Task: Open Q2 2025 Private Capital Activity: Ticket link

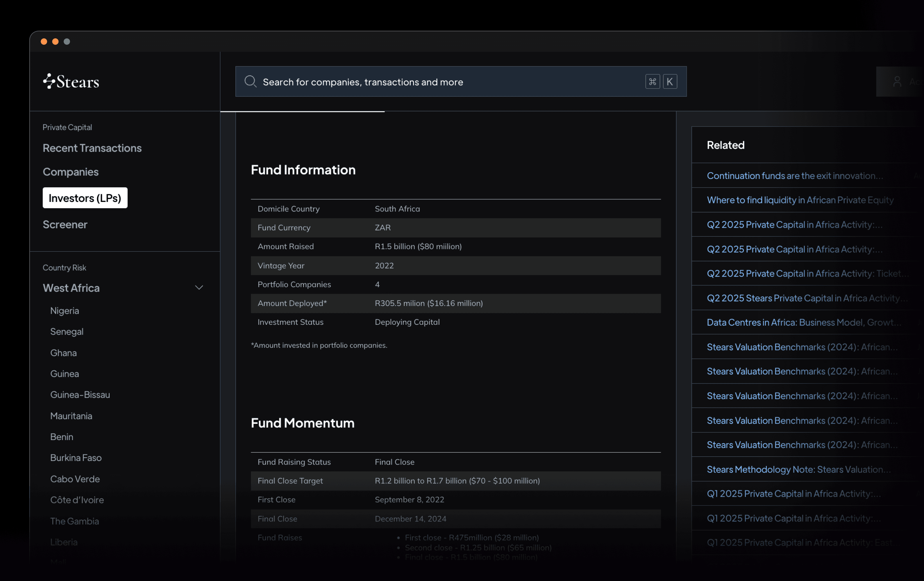Action: (x=807, y=273)
